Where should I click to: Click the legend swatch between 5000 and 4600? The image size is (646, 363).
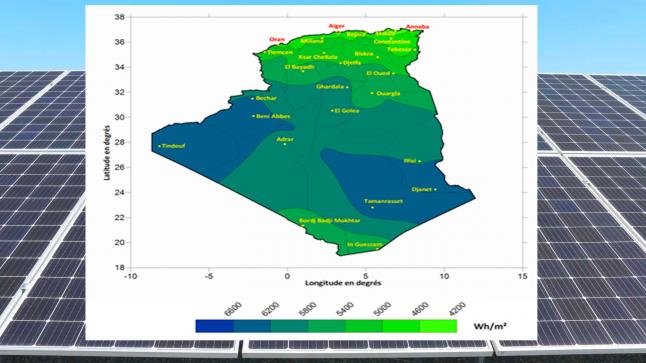click(x=401, y=326)
